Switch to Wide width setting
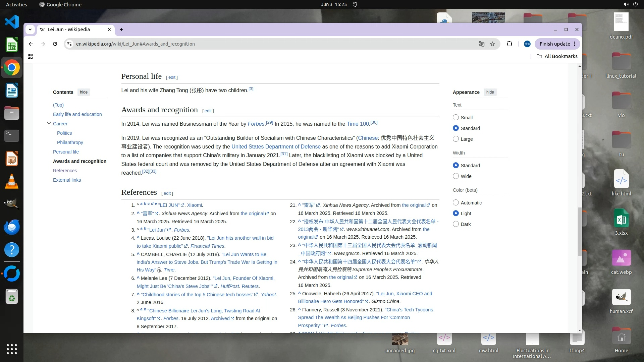Viewport: 644px width, 362px height. [x=456, y=176]
